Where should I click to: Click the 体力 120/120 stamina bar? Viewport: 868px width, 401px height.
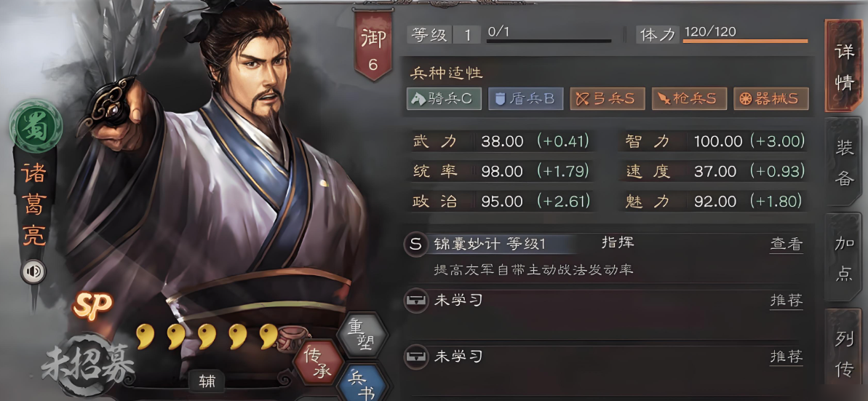[722, 34]
